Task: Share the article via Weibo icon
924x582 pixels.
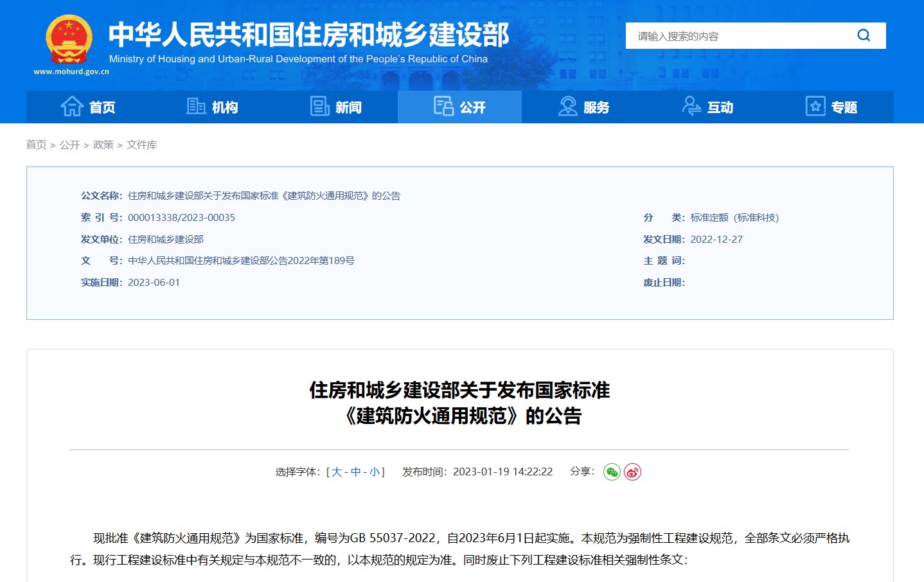Action: 633,472
